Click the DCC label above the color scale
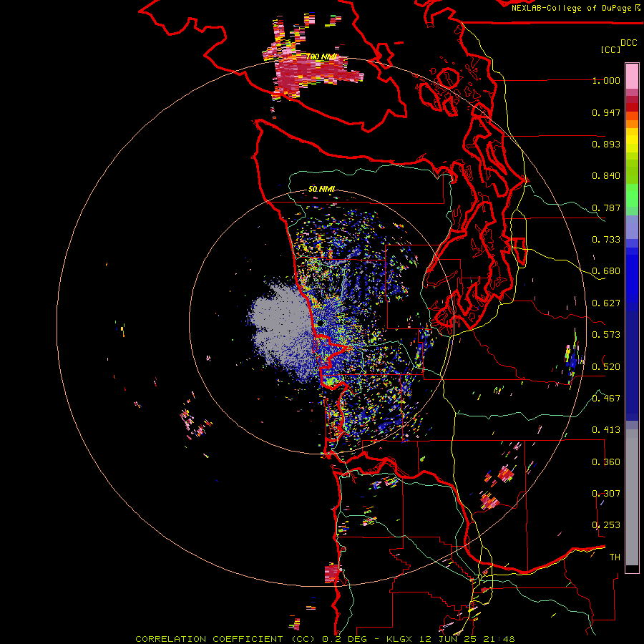The image size is (644, 644). pos(629,43)
